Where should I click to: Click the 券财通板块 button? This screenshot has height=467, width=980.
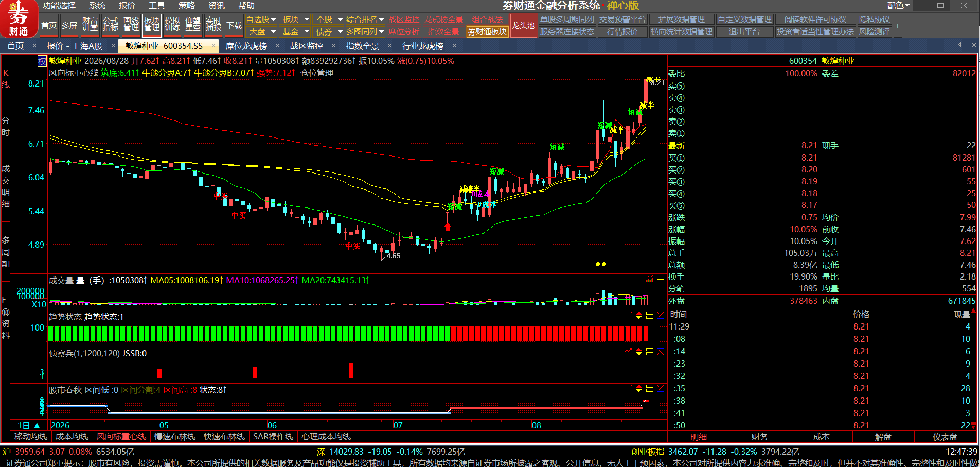[x=487, y=32]
